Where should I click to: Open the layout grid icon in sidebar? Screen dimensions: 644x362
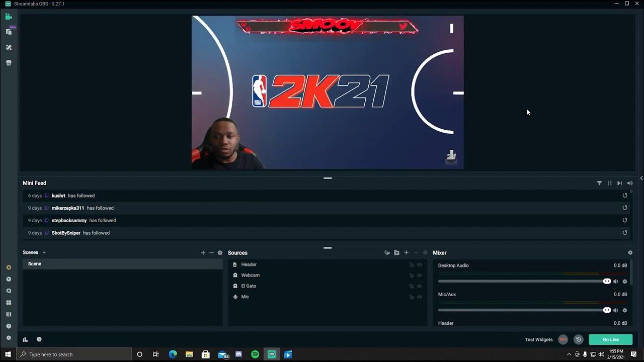click(9, 303)
